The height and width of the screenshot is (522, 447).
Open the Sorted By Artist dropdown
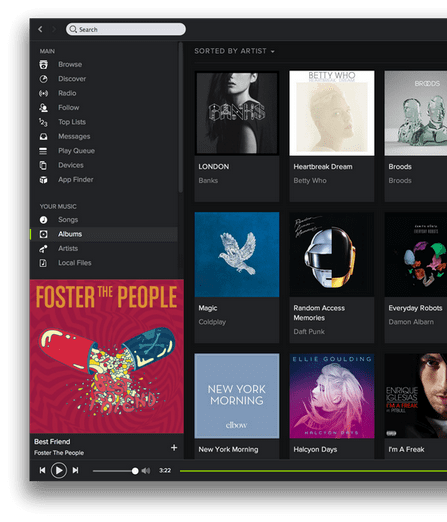234,51
